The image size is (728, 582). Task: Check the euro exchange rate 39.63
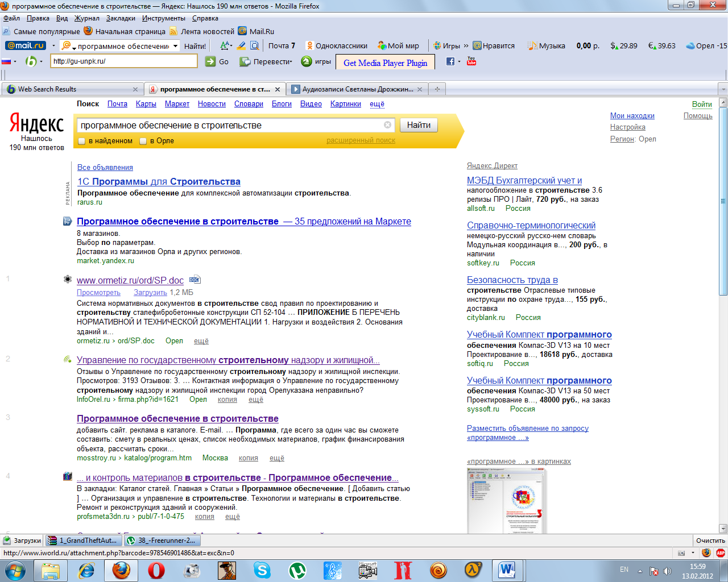click(662, 45)
